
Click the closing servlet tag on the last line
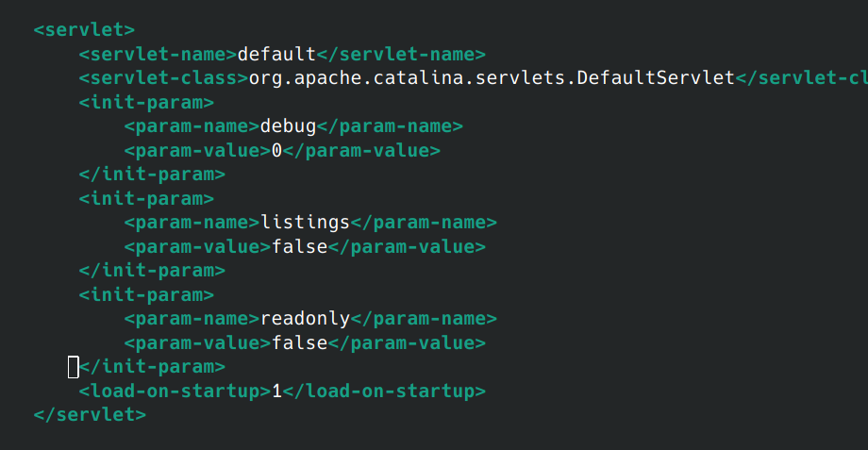[x=90, y=414]
